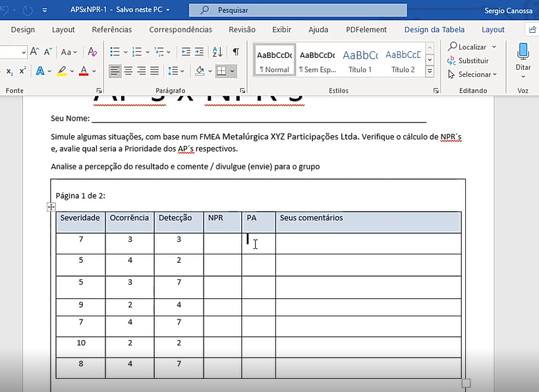Toggle the show paragraph marks button
Viewport: 539px width, 392px height.
tap(236, 52)
